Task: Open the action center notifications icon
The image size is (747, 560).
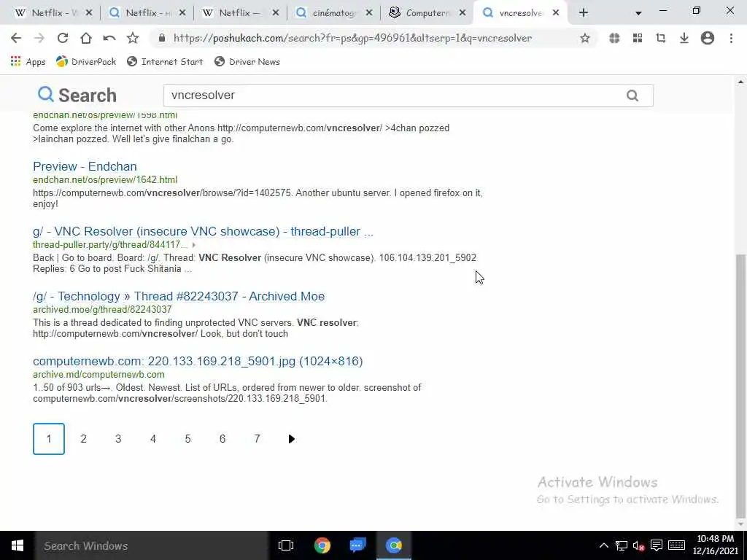Action: pyautogui.click(x=656, y=545)
